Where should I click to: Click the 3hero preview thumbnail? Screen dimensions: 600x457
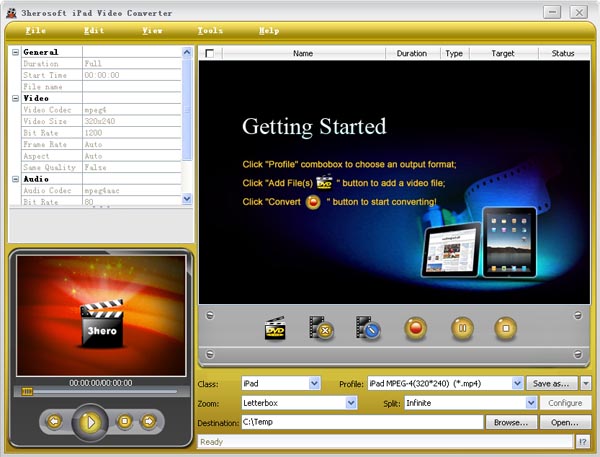pyautogui.click(x=101, y=315)
